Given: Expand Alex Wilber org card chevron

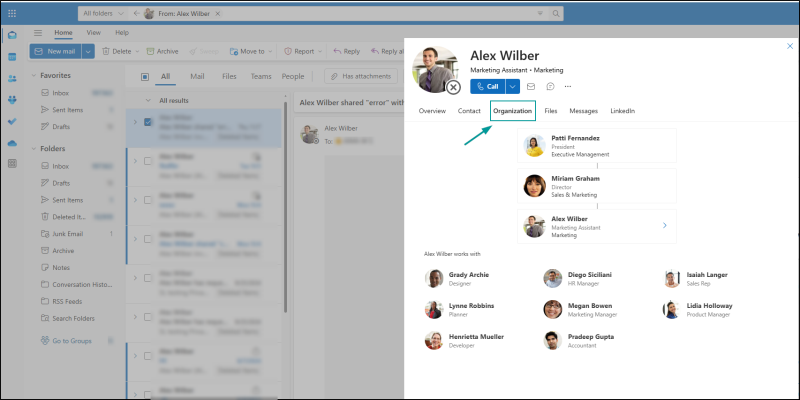Looking at the screenshot, I should tap(665, 225).
